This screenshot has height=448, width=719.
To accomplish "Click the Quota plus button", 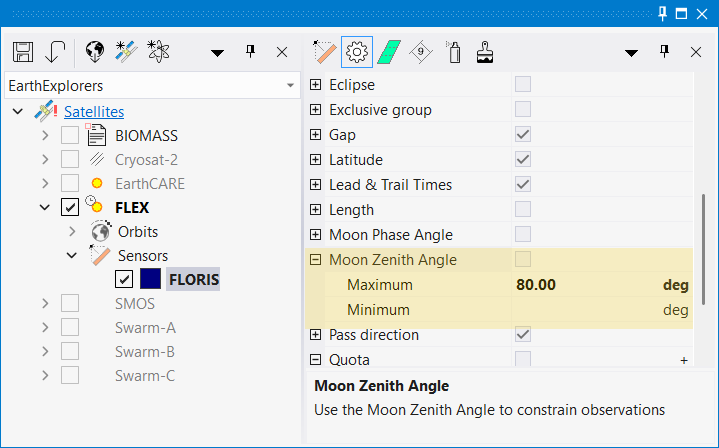I will (x=684, y=360).
